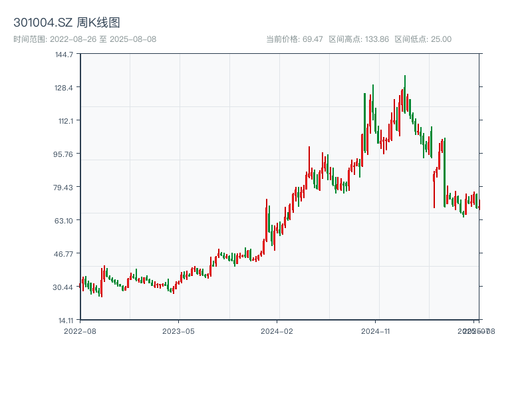Click the last candle at the chart's right edge

coord(479,205)
